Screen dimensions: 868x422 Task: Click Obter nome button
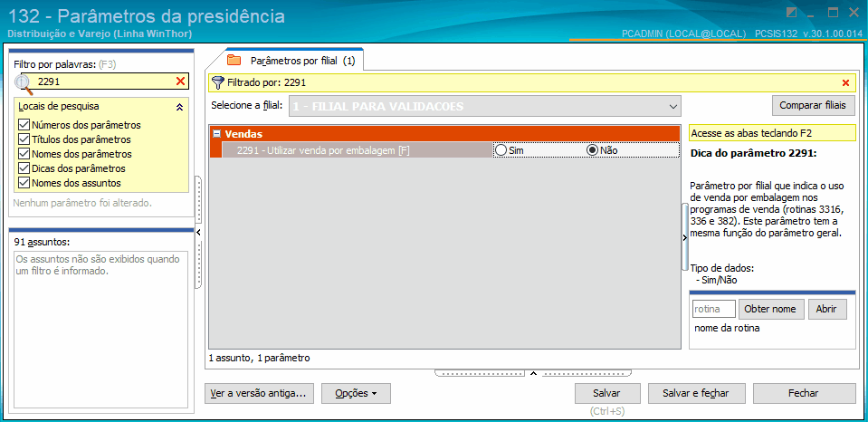772,309
